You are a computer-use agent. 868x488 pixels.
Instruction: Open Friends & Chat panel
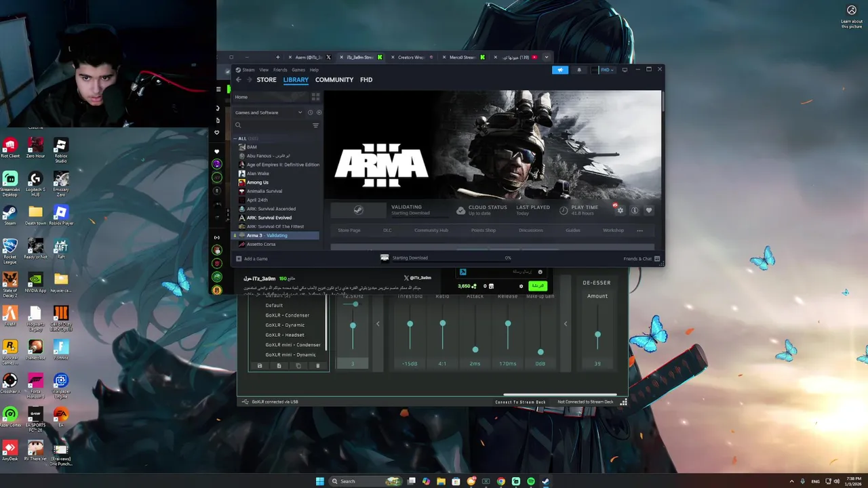[x=642, y=258]
